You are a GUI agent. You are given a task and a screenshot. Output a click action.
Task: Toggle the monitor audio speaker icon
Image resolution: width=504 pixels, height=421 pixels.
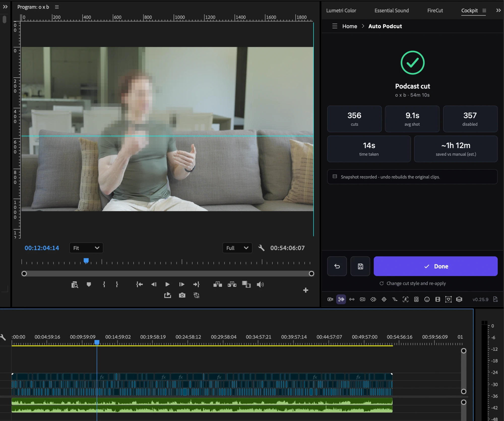click(x=260, y=284)
